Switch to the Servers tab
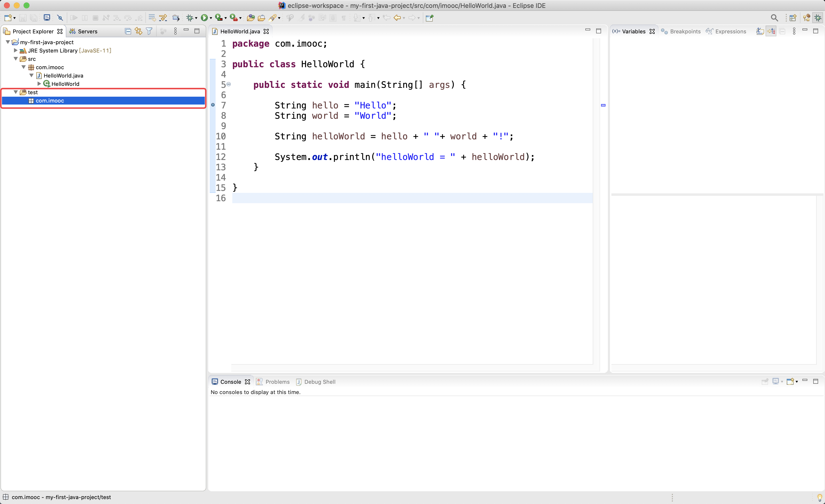Viewport: 825px width, 504px height. tap(83, 31)
